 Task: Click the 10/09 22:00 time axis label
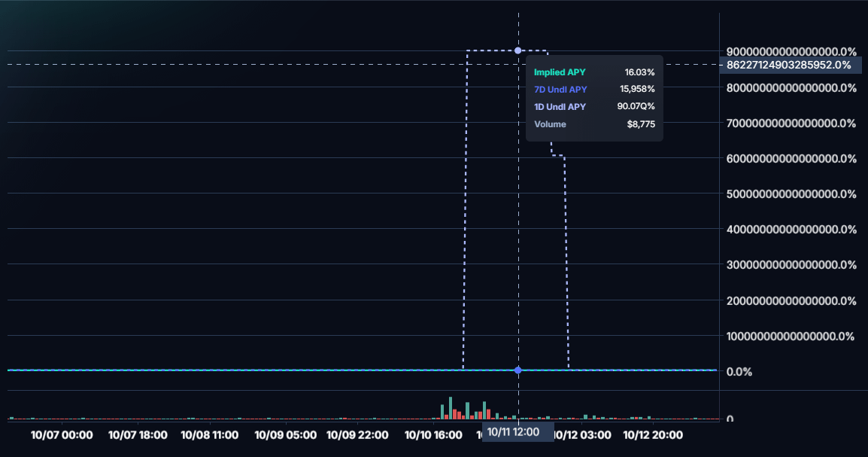click(x=357, y=435)
